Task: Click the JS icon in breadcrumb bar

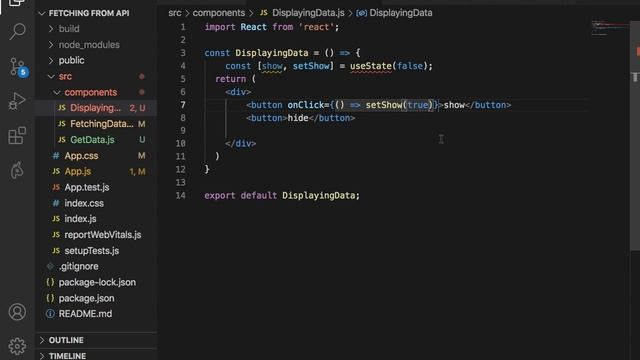Action: (264, 13)
